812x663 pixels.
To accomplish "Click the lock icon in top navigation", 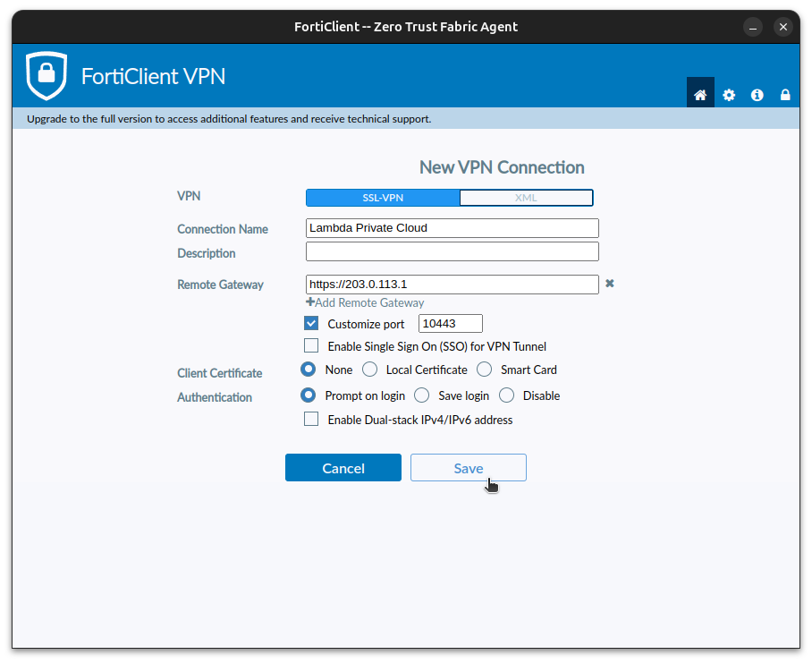I will (785, 94).
